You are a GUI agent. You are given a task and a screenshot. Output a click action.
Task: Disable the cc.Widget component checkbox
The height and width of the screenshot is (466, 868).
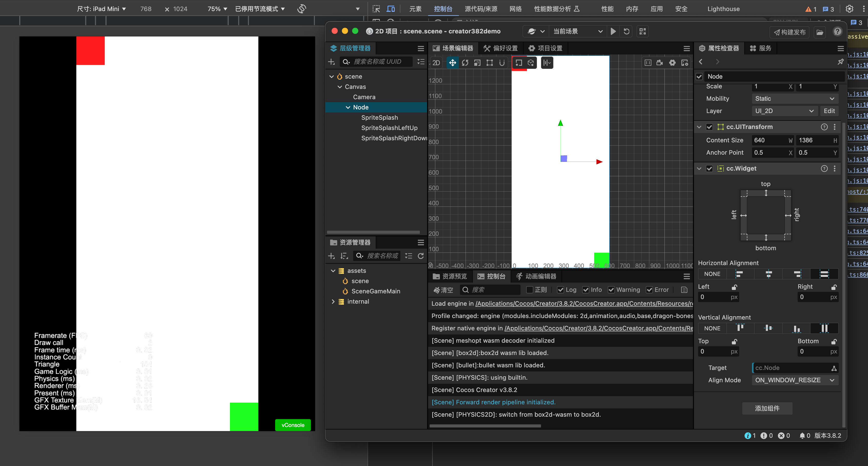(x=709, y=169)
